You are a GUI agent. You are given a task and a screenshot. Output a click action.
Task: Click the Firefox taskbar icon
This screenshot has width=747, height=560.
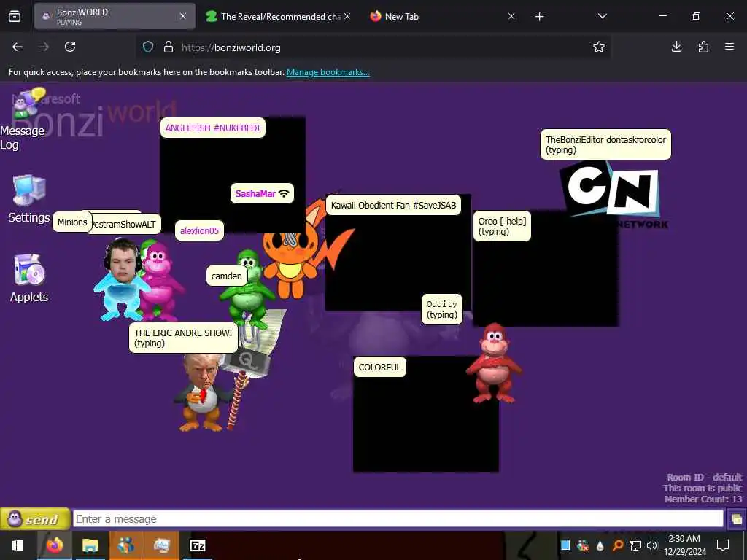click(54, 545)
